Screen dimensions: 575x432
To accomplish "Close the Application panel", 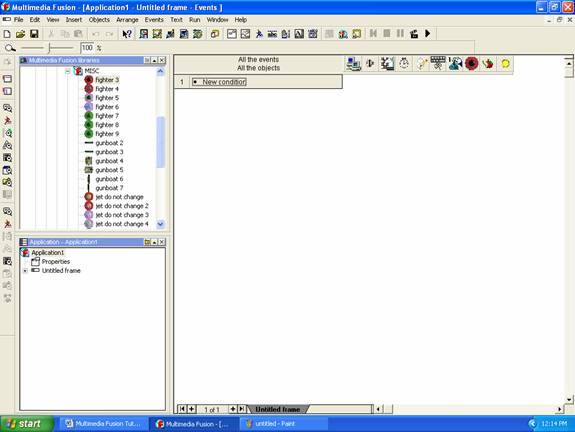I will pos(162,242).
